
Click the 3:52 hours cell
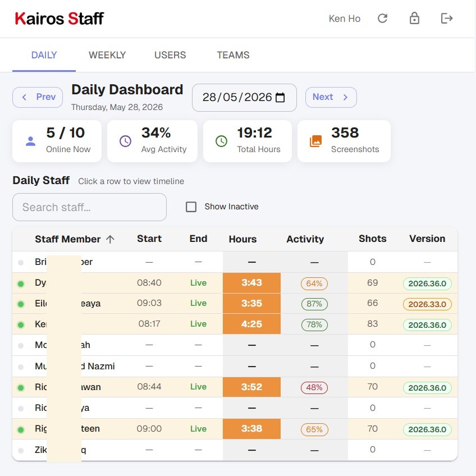[251, 387]
